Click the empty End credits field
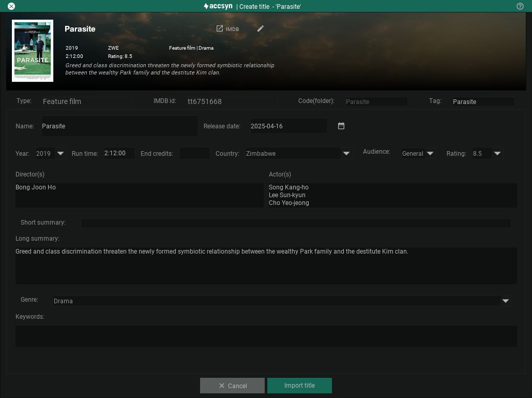This screenshot has height=398, width=532. pos(194,153)
